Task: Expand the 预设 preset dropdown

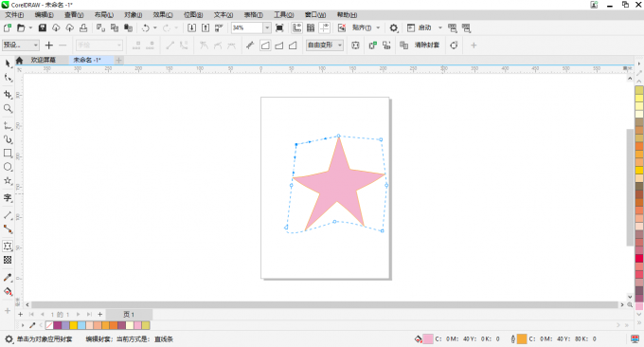Action: coord(21,45)
